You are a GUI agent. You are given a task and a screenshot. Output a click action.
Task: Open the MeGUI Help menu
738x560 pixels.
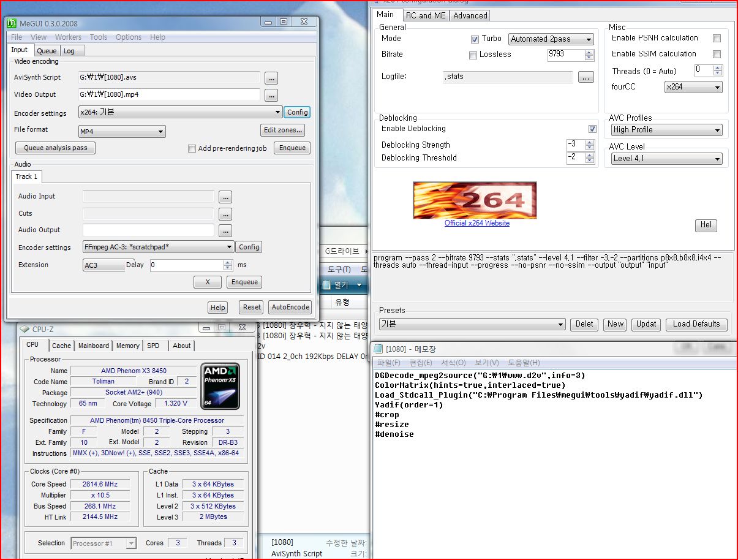pyautogui.click(x=157, y=37)
